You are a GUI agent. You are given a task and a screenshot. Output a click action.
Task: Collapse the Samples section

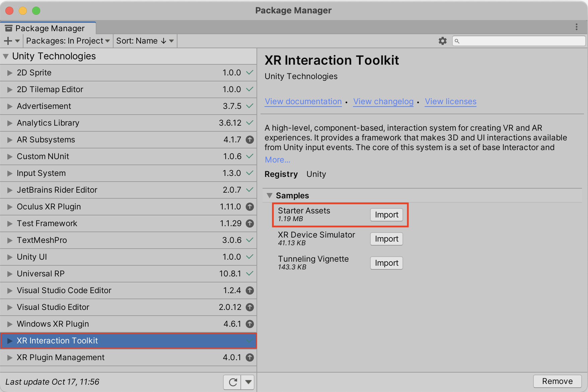[270, 195]
